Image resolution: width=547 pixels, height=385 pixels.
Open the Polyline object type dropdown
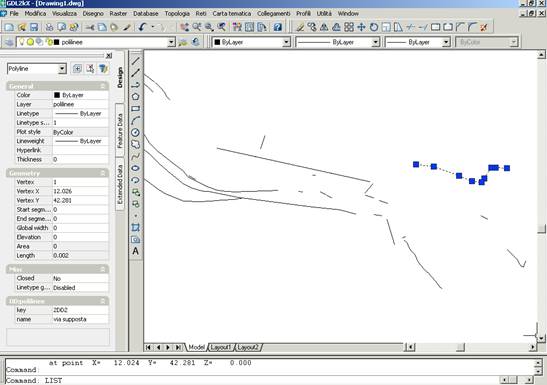coord(62,68)
